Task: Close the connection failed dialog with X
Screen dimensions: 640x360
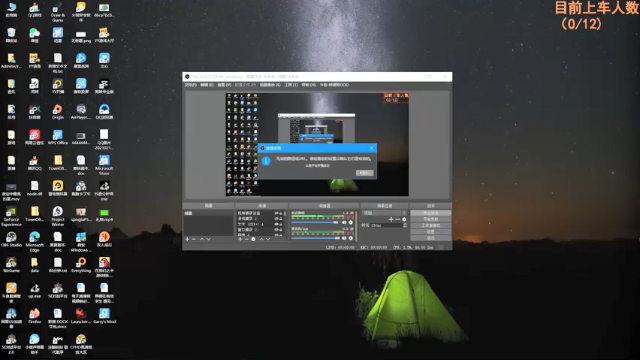Action: 371,148
